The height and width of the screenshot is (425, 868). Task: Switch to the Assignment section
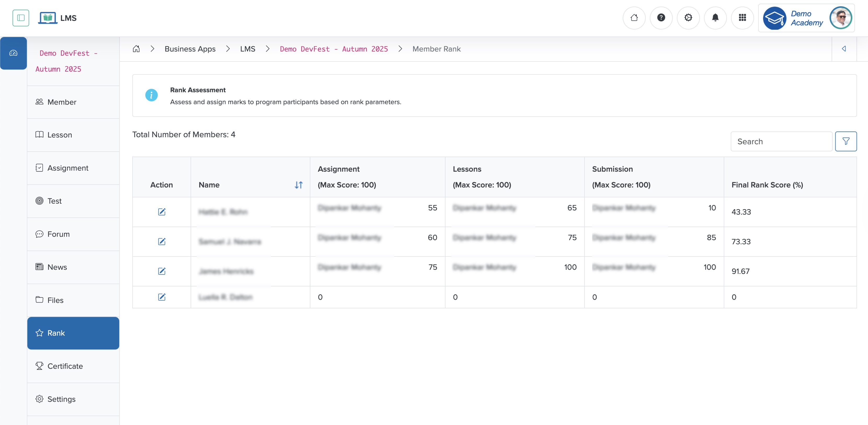click(x=67, y=168)
